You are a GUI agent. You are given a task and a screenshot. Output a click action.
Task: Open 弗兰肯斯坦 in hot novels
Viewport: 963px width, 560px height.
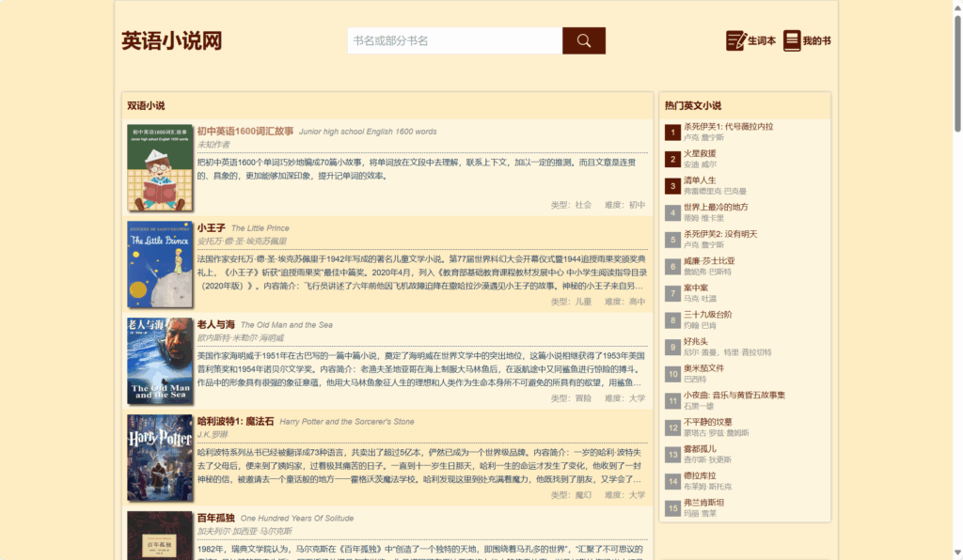[x=703, y=503]
